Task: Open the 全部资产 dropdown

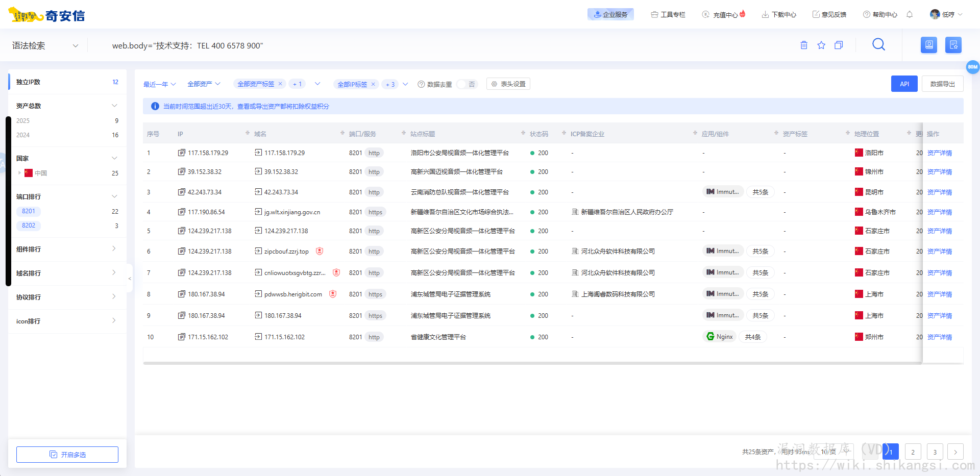Action: [204, 84]
